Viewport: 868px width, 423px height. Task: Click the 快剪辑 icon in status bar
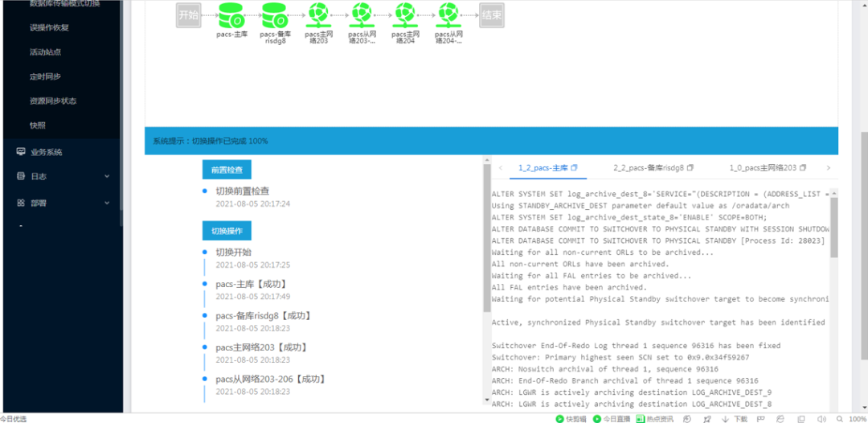tap(560, 418)
